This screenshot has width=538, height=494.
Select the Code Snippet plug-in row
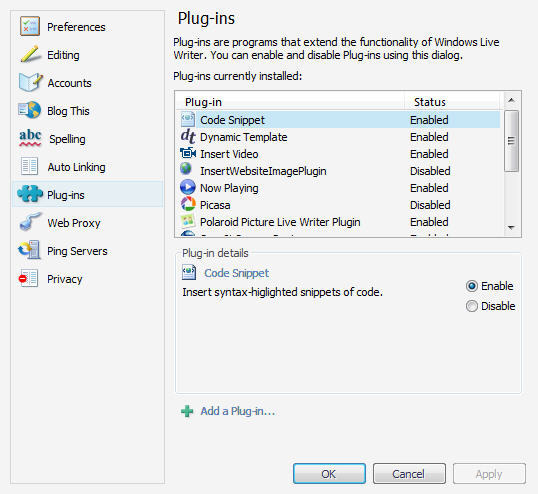tap(340, 120)
